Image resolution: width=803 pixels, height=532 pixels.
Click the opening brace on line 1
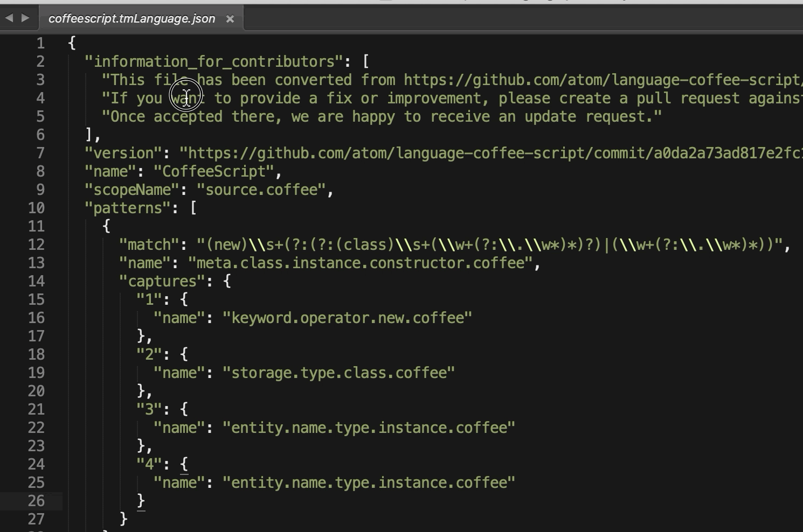click(72, 43)
